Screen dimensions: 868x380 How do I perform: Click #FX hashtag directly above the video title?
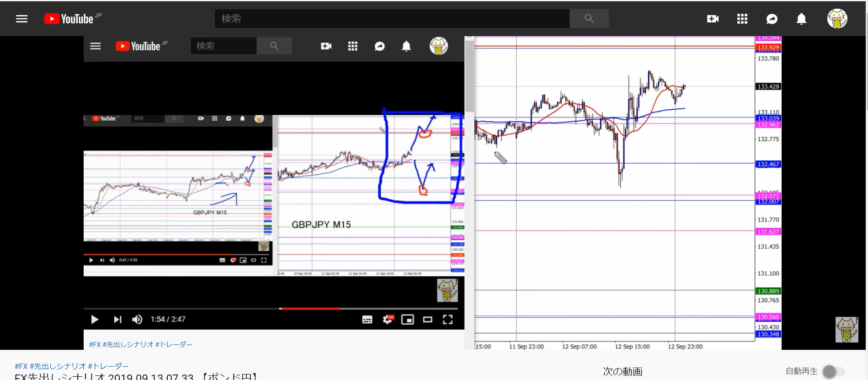coord(21,366)
